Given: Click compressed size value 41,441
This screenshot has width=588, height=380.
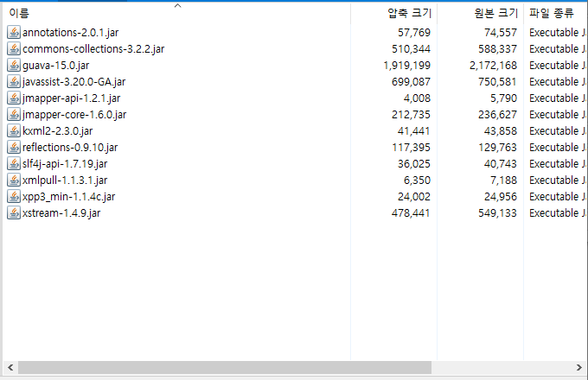Looking at the screenshot, I should coord(414,131).
